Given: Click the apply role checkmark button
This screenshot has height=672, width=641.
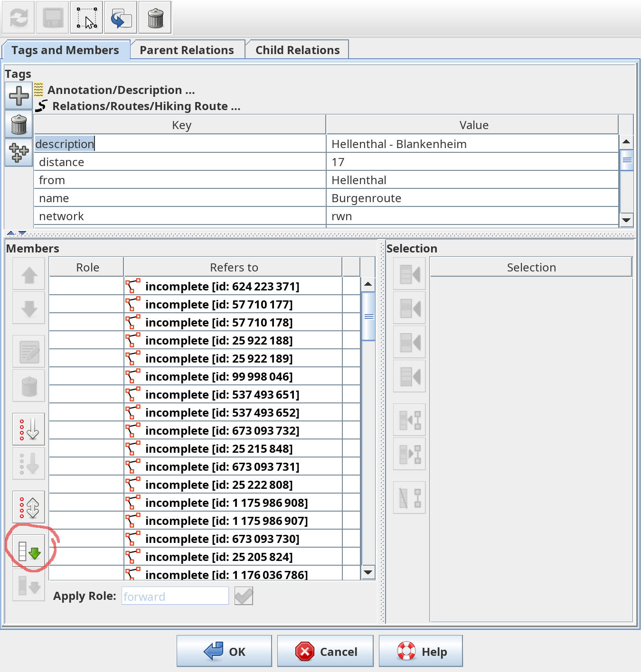Looking at the screenshot, I should pyautogui.click(x=244, y=596).
